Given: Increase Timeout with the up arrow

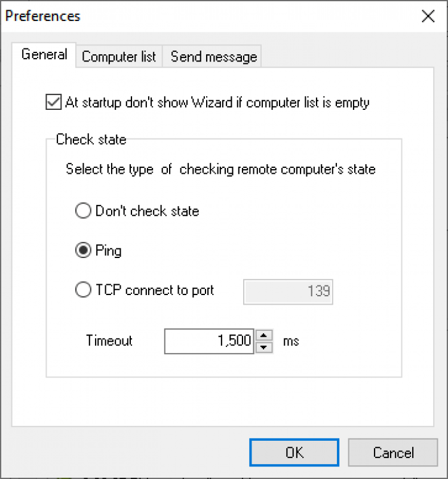Looking at the screenshot, I should coord(264,336).
